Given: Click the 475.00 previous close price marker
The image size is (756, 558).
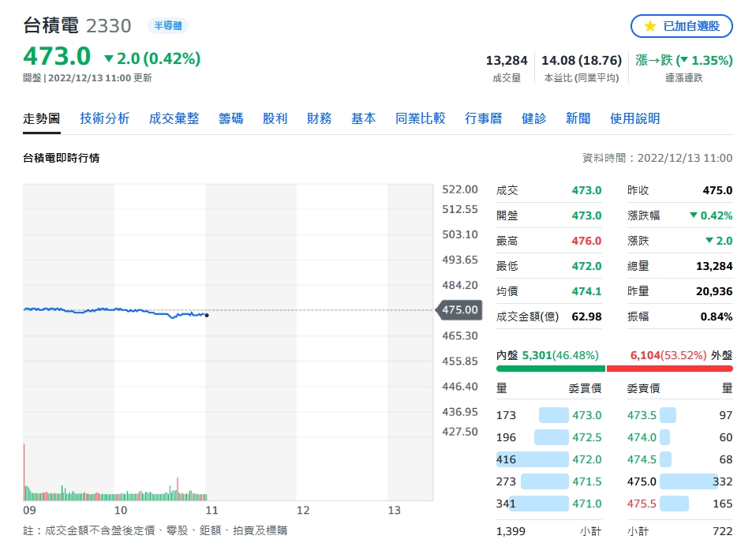Looking at the screenshot, I should (x=459, y=309).
